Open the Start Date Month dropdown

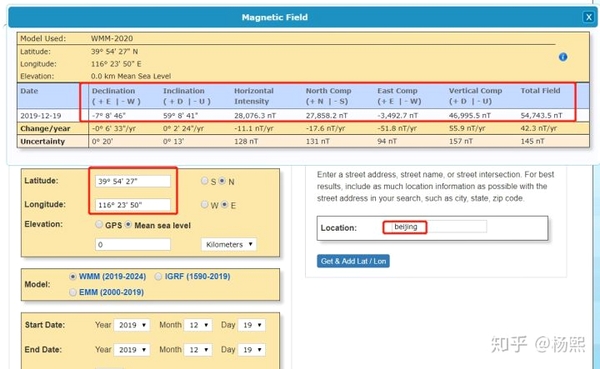(198, 325)
